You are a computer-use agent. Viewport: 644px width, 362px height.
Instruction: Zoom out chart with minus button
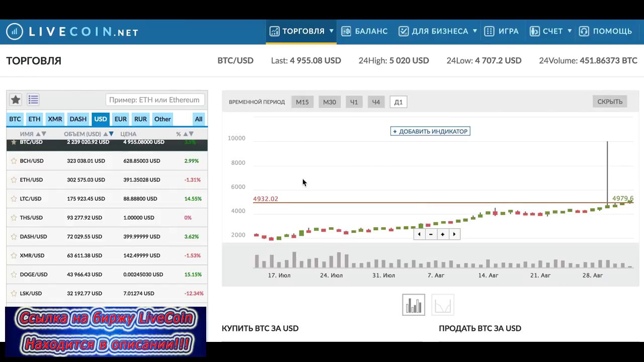[x=431, y=234]
